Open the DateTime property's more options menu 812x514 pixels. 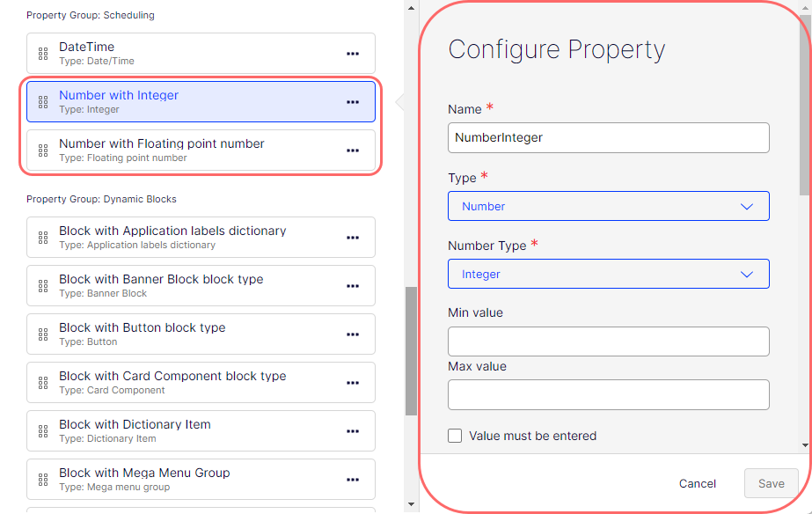point(353,54)
